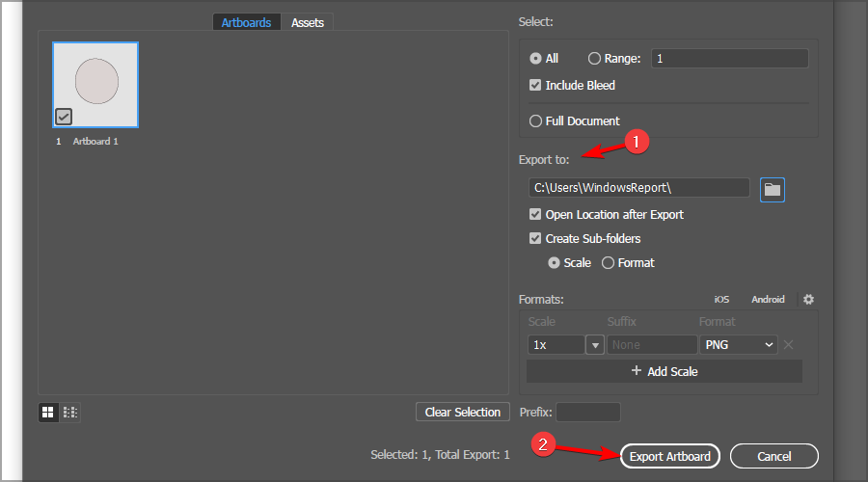Toggle the Include Bleed checkbox
The image size is (868, 482).
tap(535, 85)
